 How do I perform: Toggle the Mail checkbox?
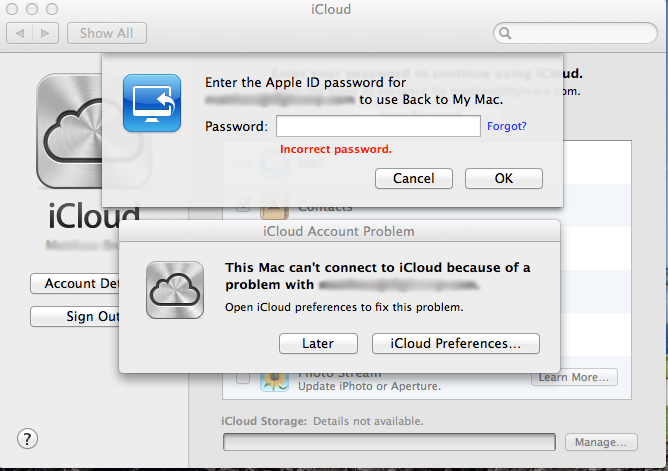tap(243, 163)
